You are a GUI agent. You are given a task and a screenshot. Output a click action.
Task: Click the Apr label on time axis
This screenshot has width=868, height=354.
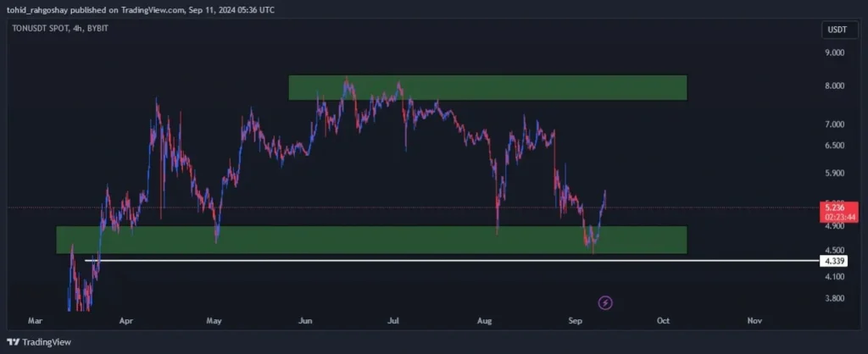coord(126,321)
